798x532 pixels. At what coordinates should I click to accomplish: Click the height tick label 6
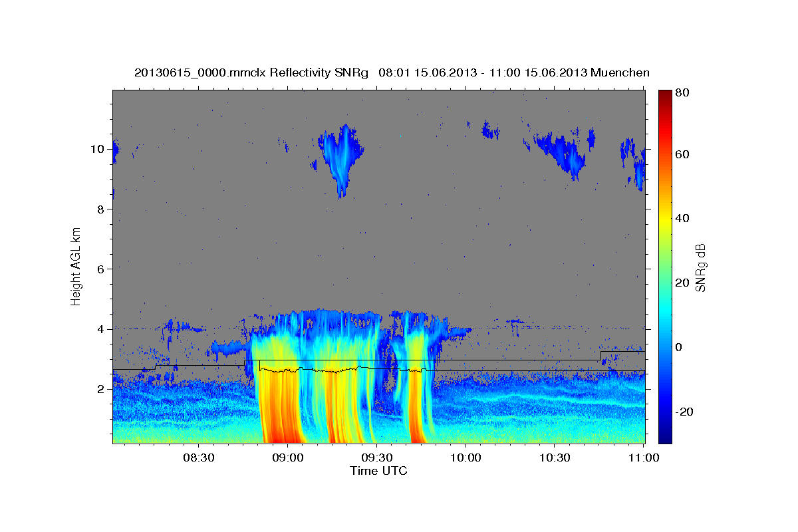pos(100,269)
